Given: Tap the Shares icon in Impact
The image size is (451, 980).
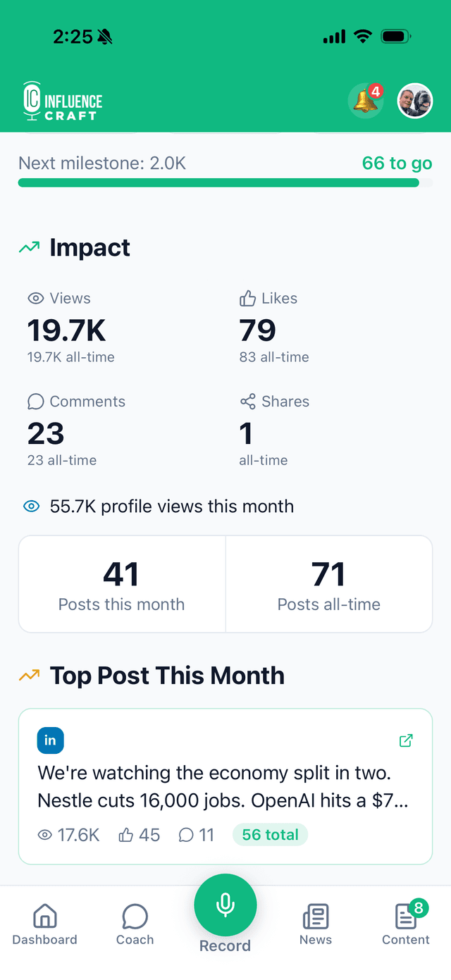Looking at the screenshot, I should 247,402.
